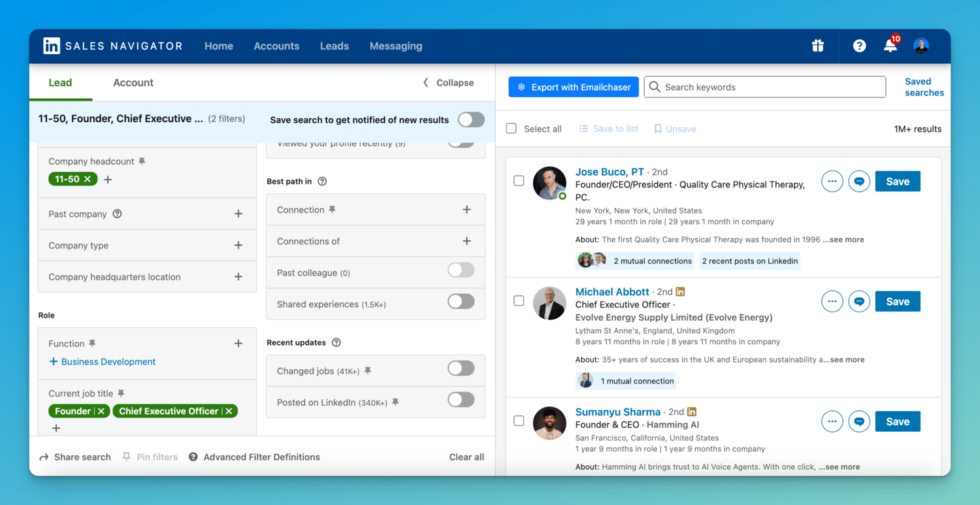Image resolution: width=980 pixels, height=505 pixels.
Task: Click the Recent updates help icon
Action: coord(336,342)
